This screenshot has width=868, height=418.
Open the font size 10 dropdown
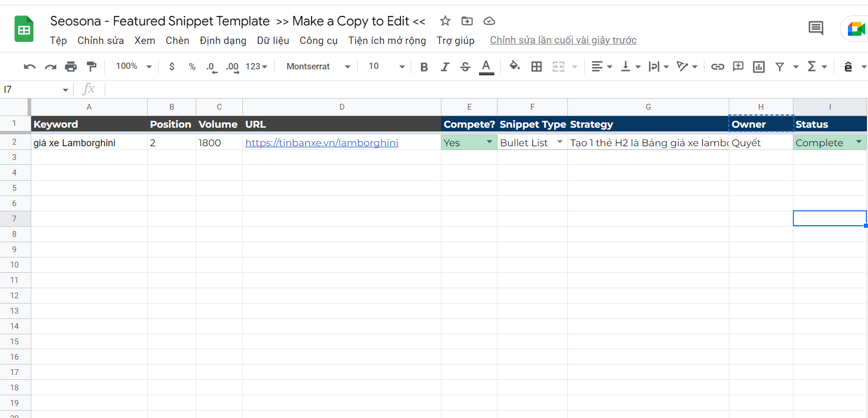[387, 66]
